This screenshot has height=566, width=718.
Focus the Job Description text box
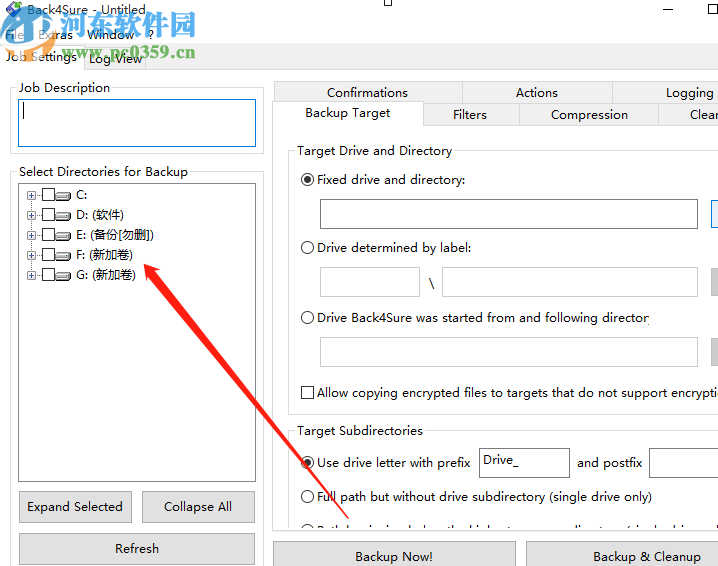[137, 123]
